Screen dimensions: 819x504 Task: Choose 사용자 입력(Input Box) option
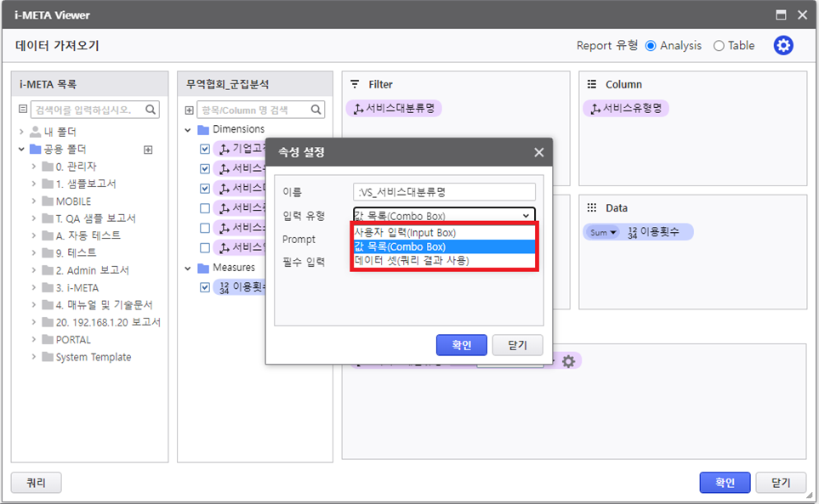(x=405, y=233)
